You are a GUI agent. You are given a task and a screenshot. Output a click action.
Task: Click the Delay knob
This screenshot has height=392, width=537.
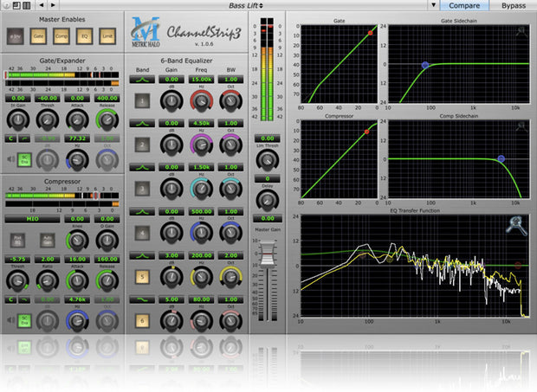click(267, 201)
